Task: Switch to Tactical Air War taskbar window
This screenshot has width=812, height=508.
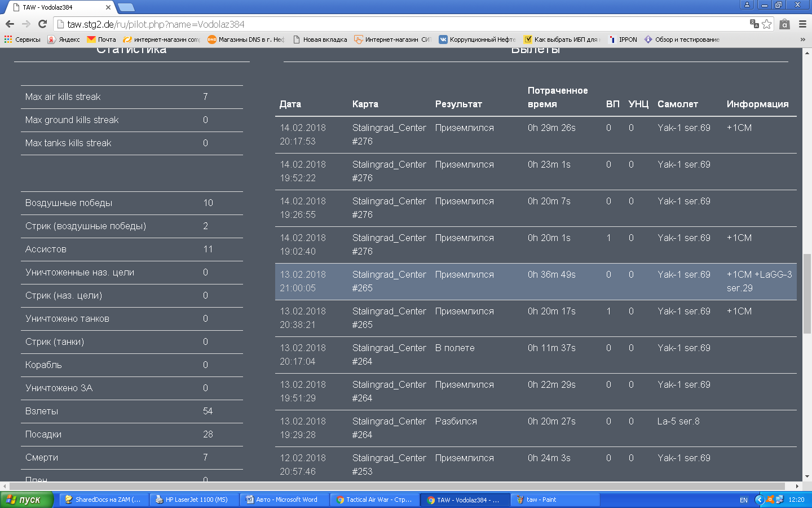Action: 375,500
